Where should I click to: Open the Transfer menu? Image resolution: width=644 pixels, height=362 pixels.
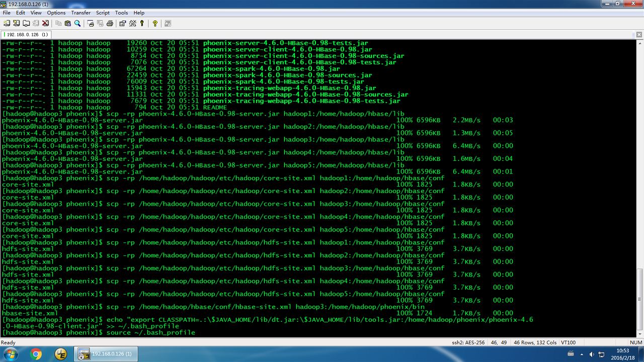click(x=81, y=13)
